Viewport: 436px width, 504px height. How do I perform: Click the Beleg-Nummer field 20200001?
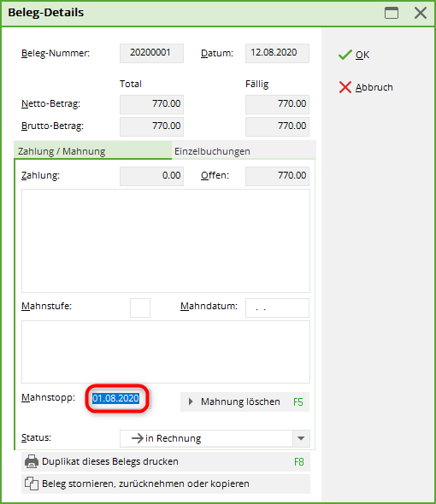click(151, 53)
